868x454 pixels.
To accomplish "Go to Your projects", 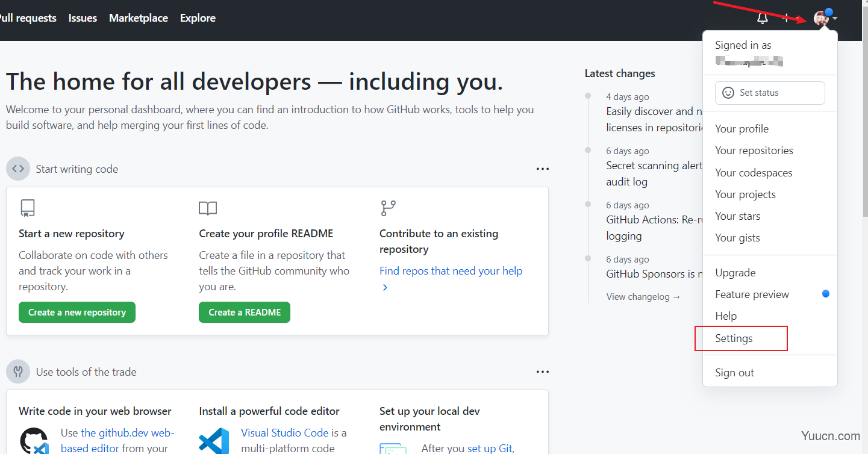I will (770, 194).
